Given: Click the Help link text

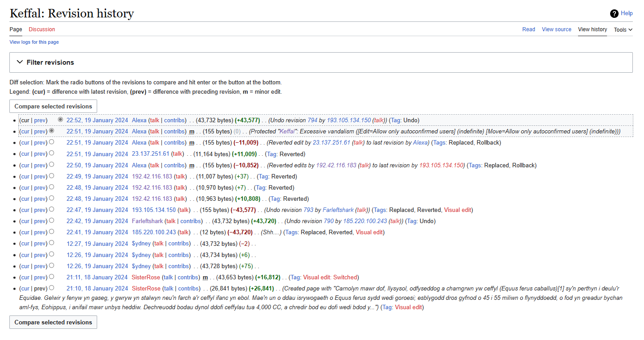Looking at the screenshot, I should 627,13.
